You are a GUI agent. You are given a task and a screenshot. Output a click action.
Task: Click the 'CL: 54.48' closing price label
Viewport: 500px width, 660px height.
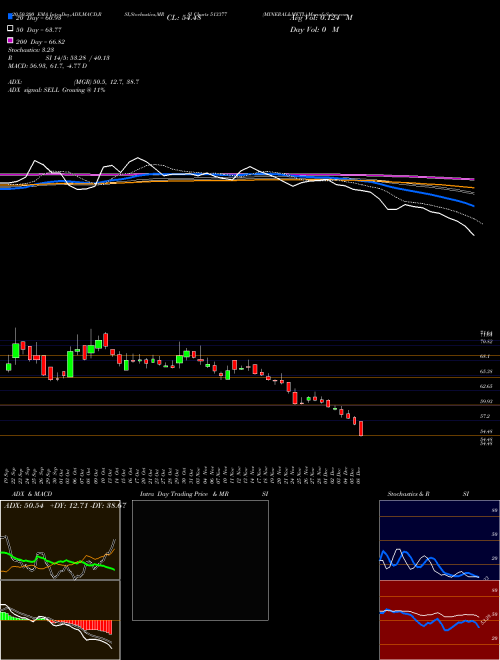tap(184, 18)
